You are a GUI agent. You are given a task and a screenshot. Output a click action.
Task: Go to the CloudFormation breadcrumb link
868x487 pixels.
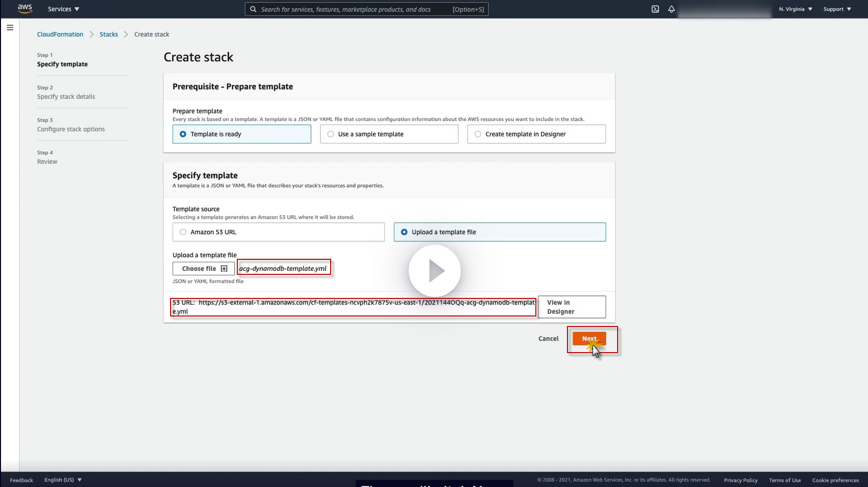coord(60,34)
